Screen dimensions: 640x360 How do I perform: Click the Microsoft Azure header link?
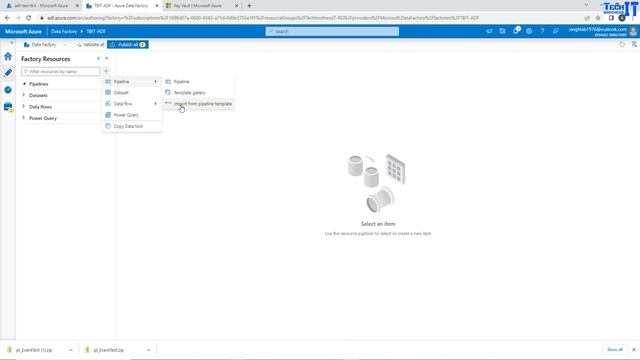23,31
